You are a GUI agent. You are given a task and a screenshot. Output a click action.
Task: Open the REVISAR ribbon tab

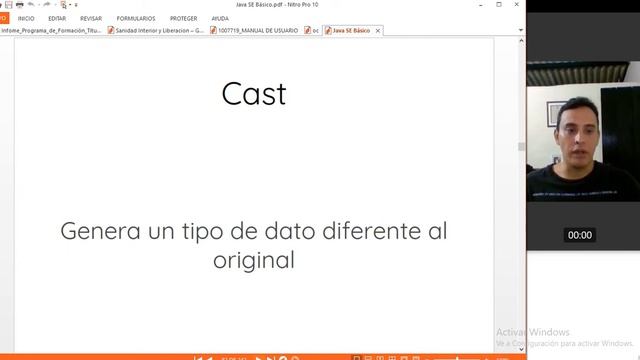click(91, 18)
